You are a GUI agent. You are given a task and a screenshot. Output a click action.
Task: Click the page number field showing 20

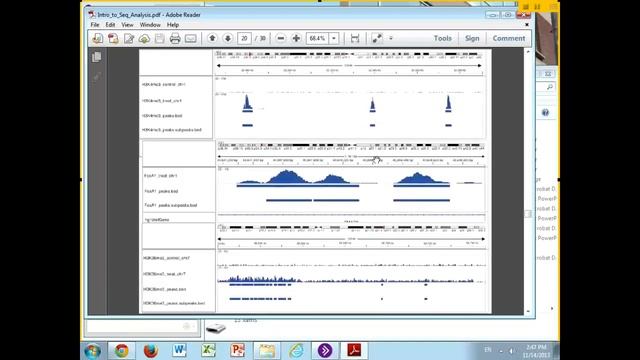click(x=244, y=38)
